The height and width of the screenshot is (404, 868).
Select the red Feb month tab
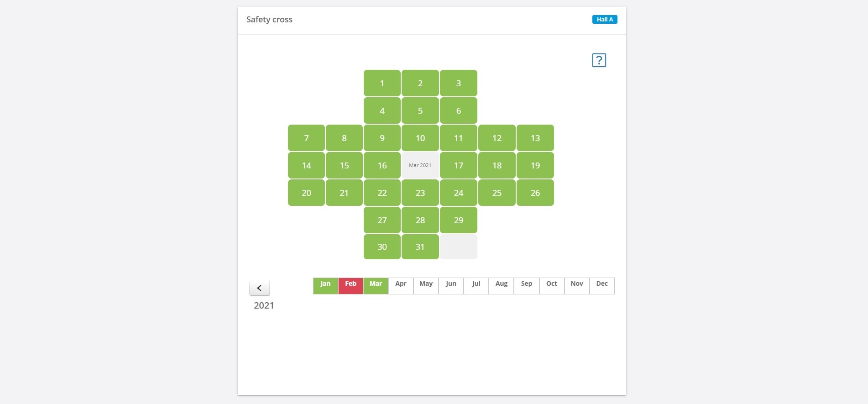pos(350,283)
